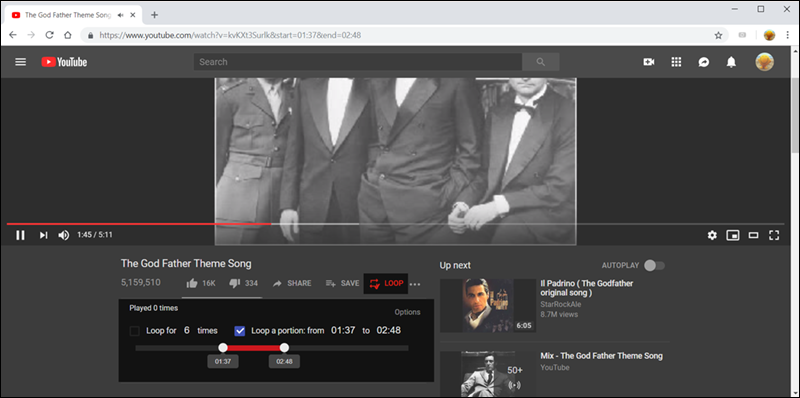Focus the YouTube search field
The image size is (800, 398).
(x=358, y=62)
